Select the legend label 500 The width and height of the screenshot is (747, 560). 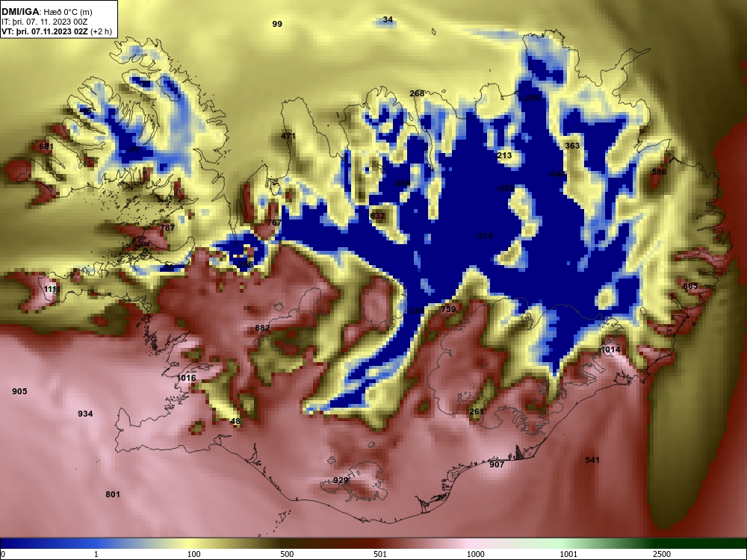coord(287,554)
